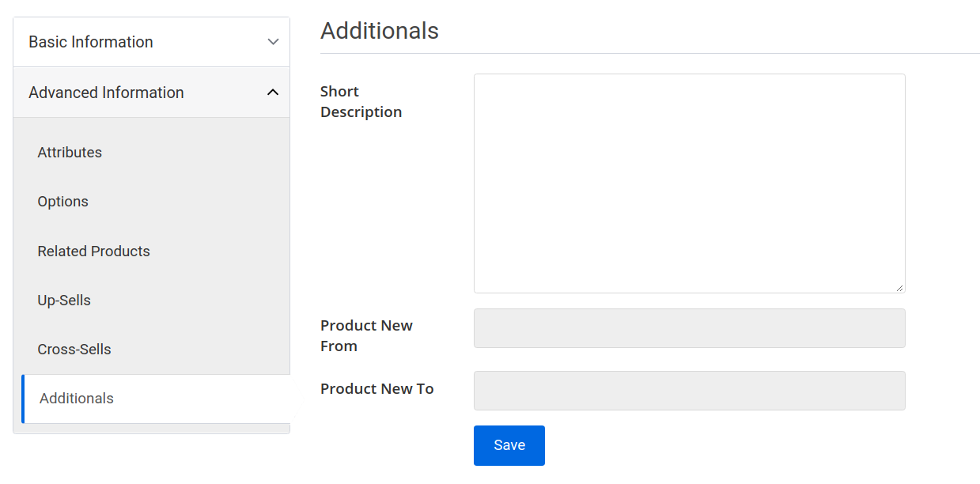
Task: Click inside the Short Description text area
Action: tap(689, 182)
